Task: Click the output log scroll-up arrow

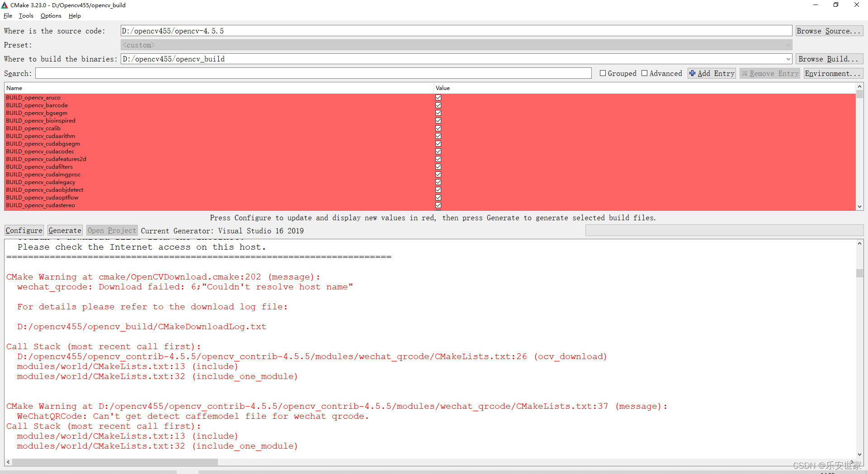Action: [859, 243]
